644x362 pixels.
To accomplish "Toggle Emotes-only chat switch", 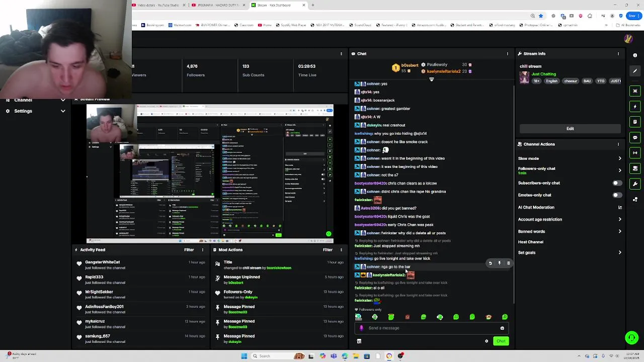I will [x=617, y=195].
